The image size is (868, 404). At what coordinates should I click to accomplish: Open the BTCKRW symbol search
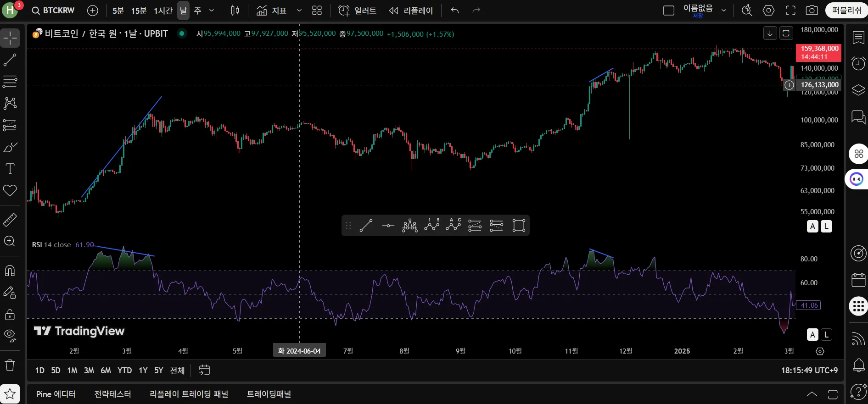pos(53,11)
